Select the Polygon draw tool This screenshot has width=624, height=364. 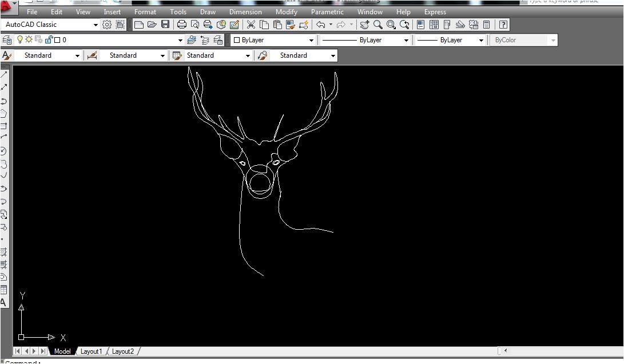tap(4, 114)
